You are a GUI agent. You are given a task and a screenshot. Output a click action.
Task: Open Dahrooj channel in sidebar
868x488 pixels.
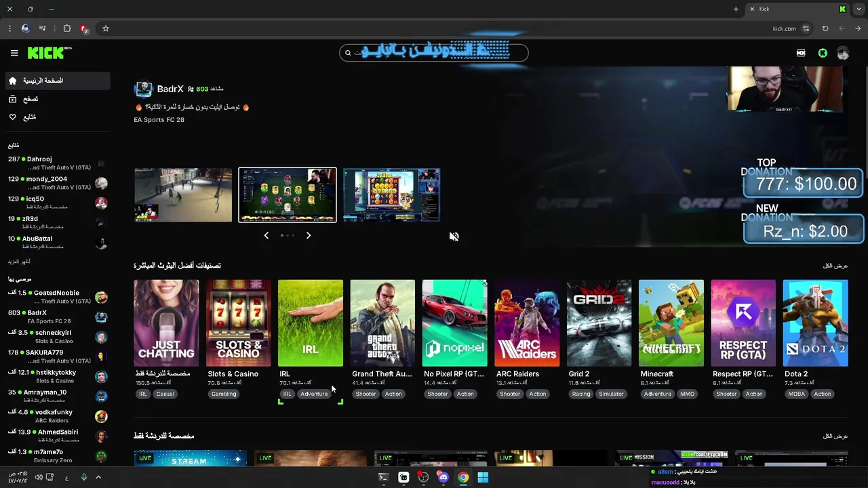(57, 163)
